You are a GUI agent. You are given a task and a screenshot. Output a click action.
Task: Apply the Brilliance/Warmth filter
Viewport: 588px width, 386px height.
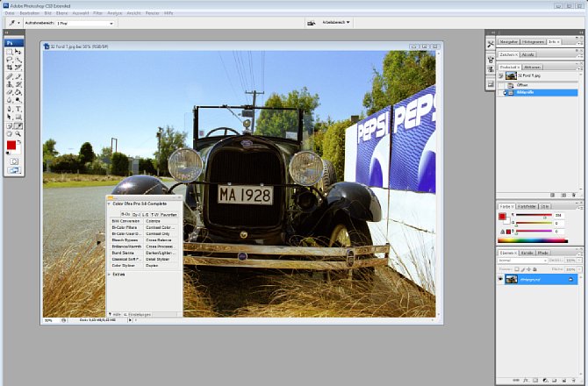(126, 247)
